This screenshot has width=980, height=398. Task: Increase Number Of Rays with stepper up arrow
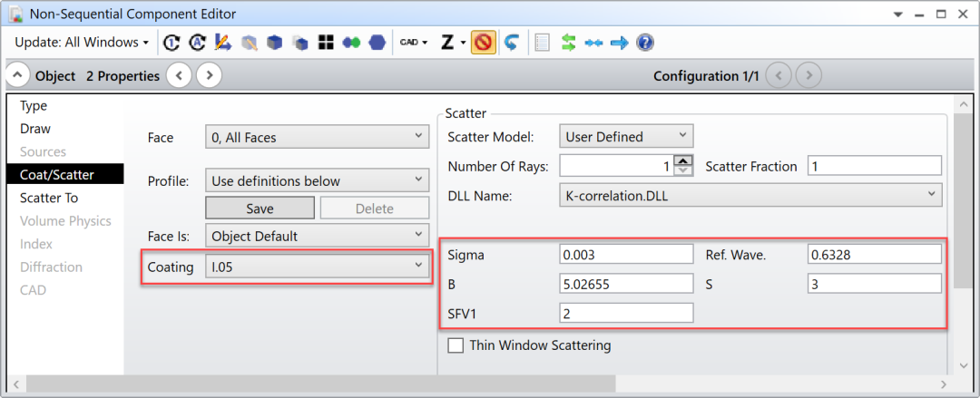tap(685, 160)
